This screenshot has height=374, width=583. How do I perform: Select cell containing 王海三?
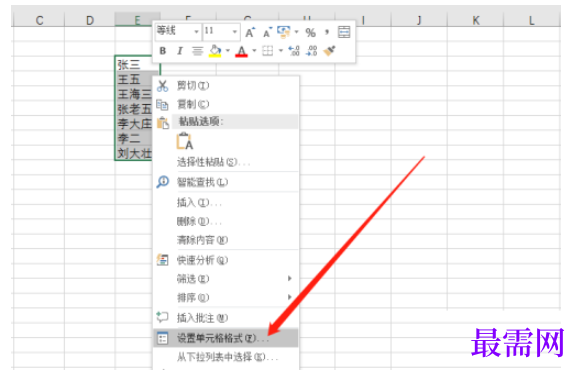(134, 94)
